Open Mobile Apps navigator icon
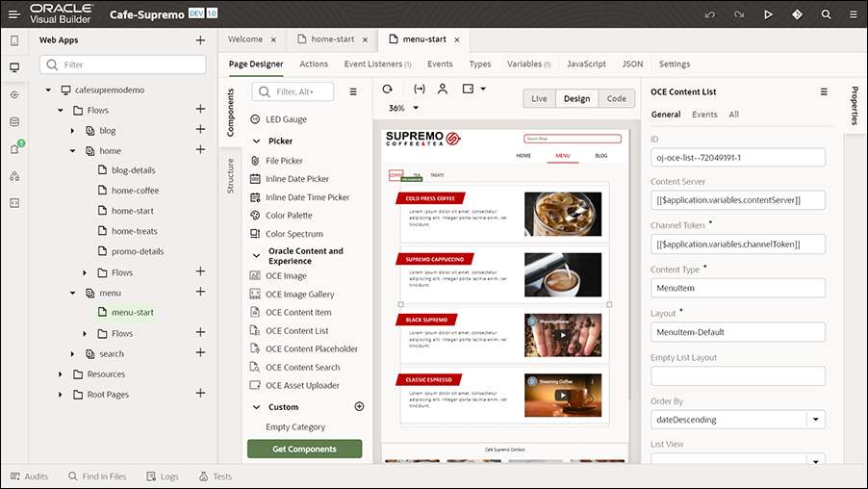Image resolution: width=868 pixels, height=489 pixels. click(x=15, y=40)
